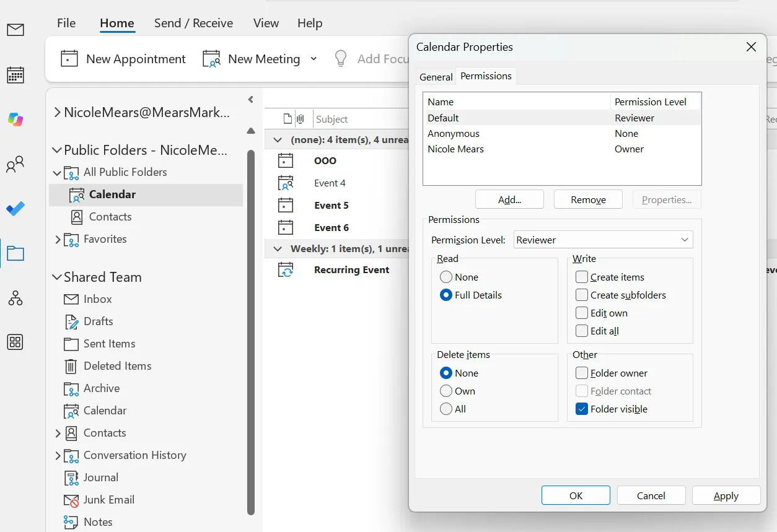Sort by the attachment paperclip column header
Screen dimensions: 777x532
pos(301,119)
